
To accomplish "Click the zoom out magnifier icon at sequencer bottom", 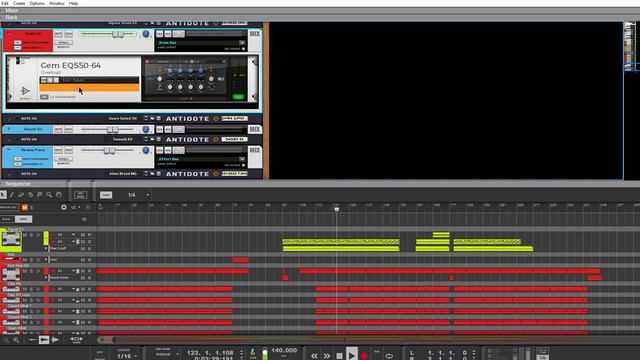I will (x=6, y=340).
